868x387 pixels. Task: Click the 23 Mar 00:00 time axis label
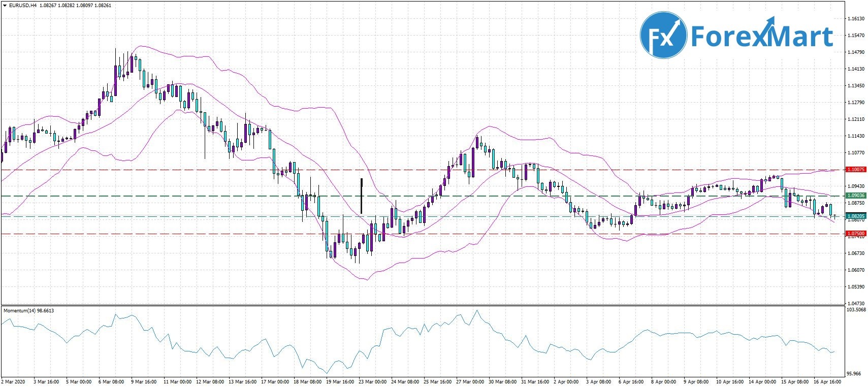coord(372,381)
